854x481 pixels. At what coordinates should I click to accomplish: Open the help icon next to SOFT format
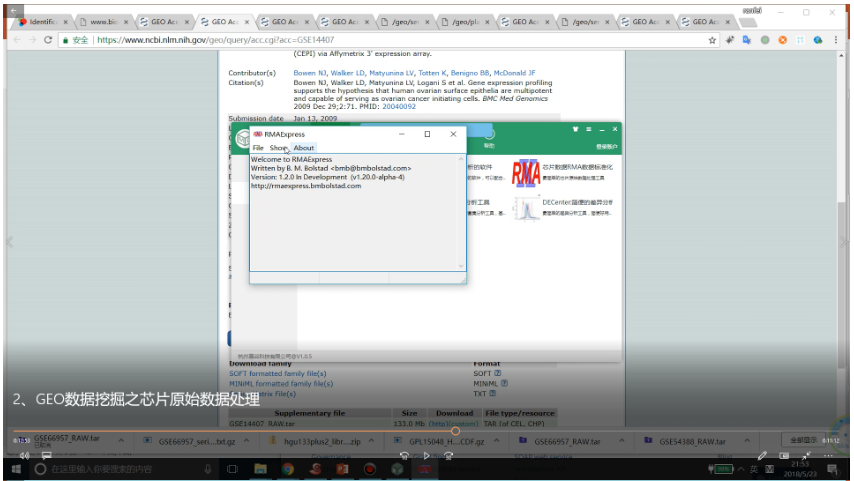pyautogui.click(x=497, y=373)
